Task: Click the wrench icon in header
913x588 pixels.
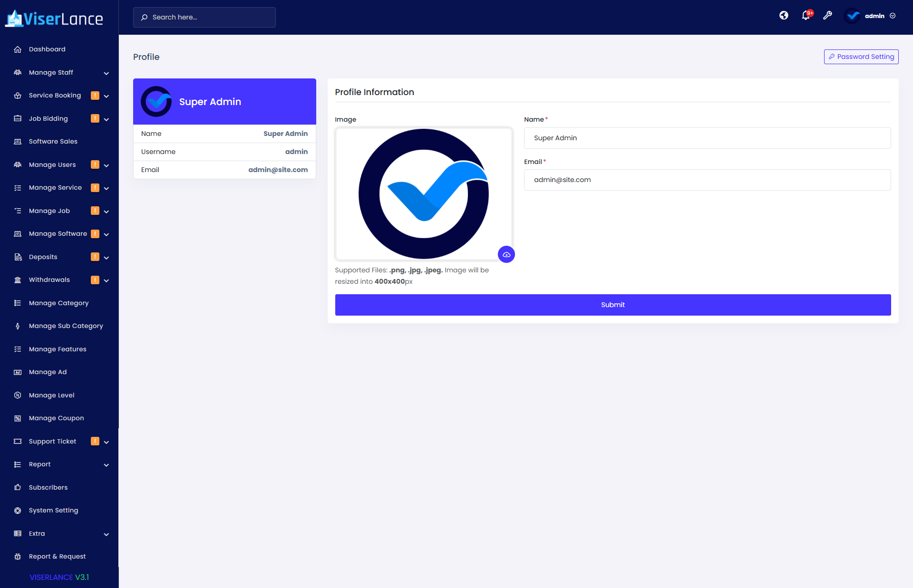Action: (827, 16)
